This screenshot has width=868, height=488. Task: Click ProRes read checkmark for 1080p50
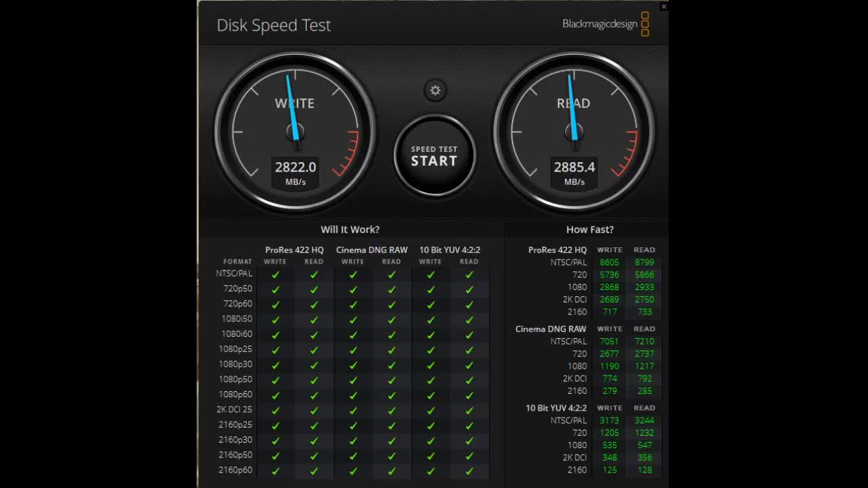click(x=314, y=380)
